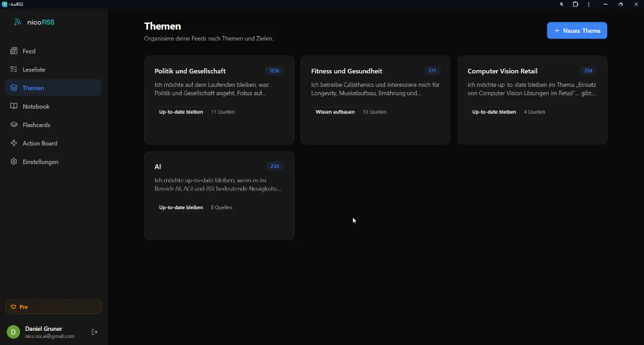Open the Politik und Gesellschaft theme card
644x345 pixels.
(x=220, y=100)
